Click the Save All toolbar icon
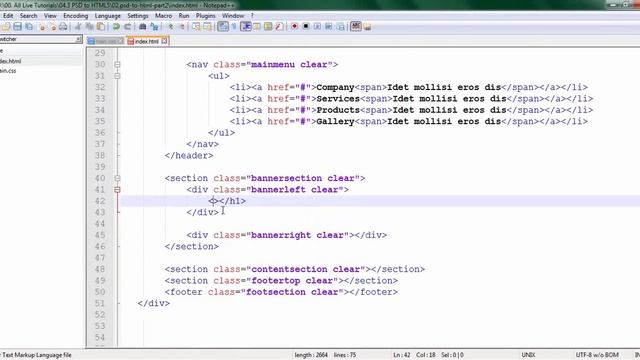Image resolution: width=640 pixels, height=360 pixels. [29, 27]
